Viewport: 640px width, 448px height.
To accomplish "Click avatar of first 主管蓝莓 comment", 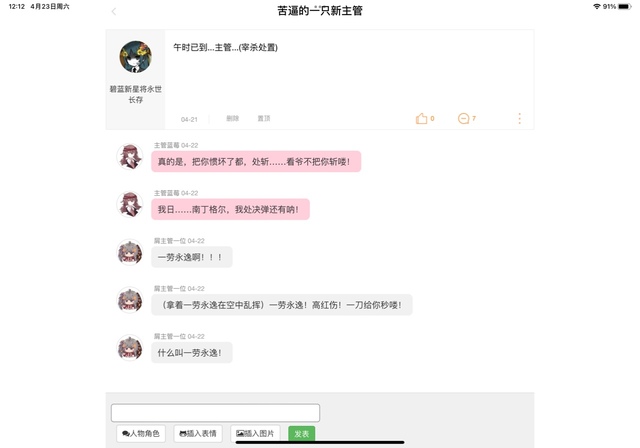I will click(x=130, y=157).
